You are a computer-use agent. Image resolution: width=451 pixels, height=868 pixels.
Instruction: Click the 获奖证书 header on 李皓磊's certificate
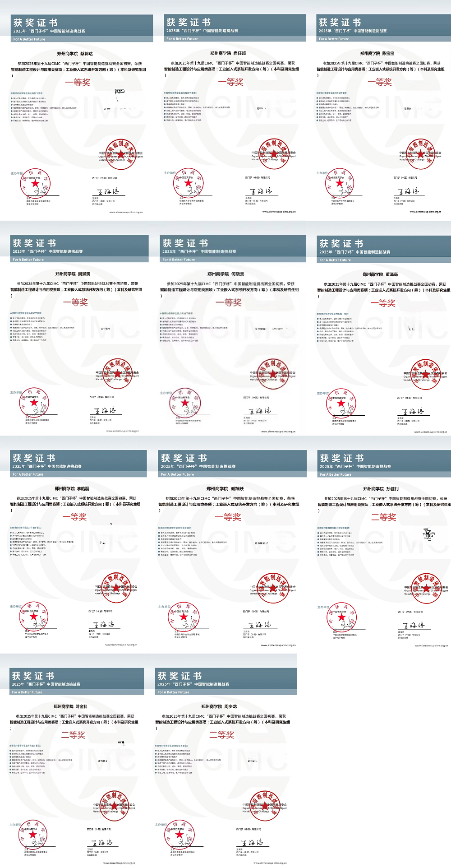point(34,458)
